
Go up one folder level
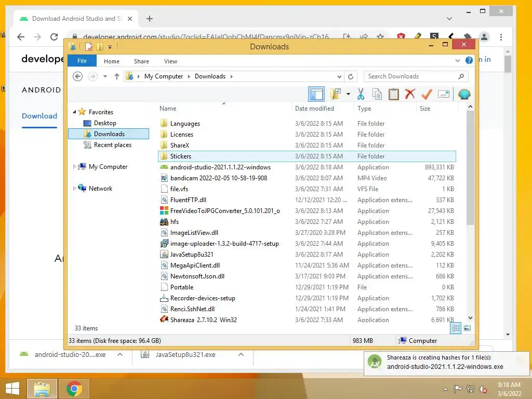(117, 76)
